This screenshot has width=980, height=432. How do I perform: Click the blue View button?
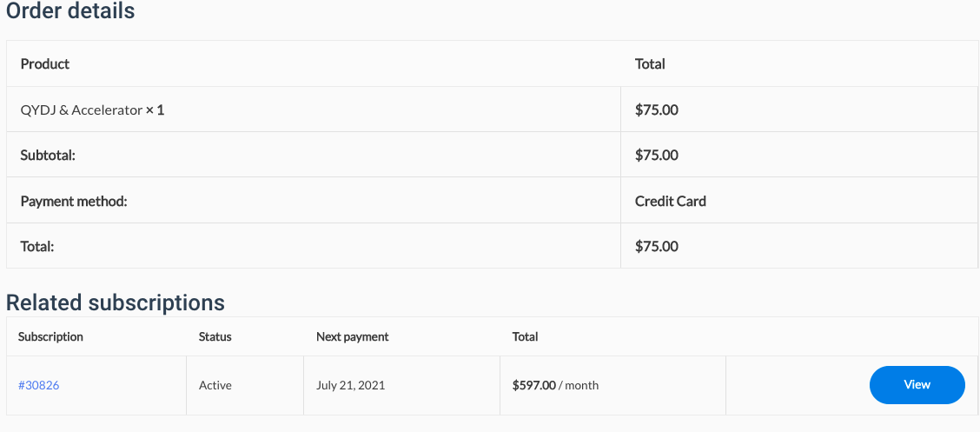(917, 385)
